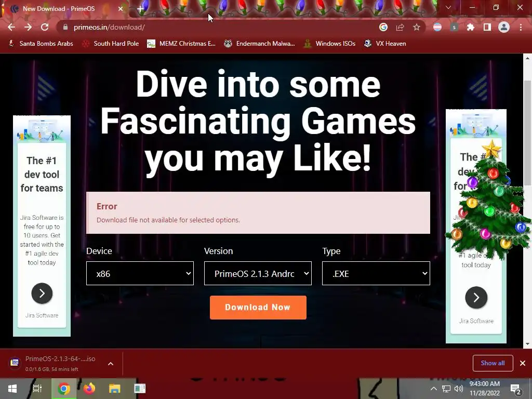Click the site lock icon in address bar
532x399 pixels.
pos(65,27)
